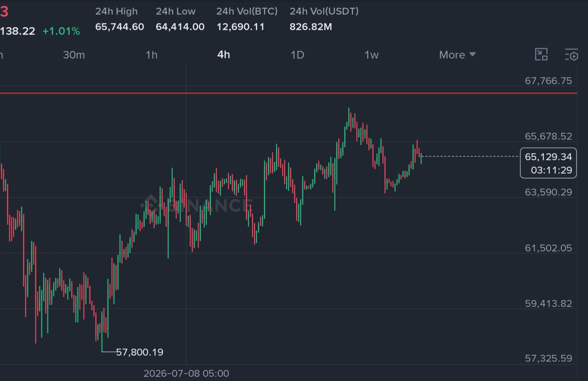Click the +1.01% price change
588x381 pixels.
click(61, 31)
